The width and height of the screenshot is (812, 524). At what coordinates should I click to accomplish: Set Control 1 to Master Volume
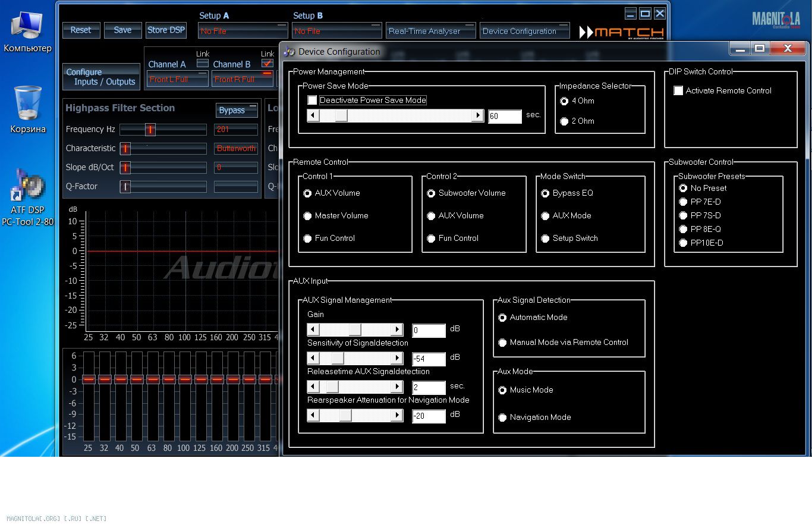(x=307, y=216)
